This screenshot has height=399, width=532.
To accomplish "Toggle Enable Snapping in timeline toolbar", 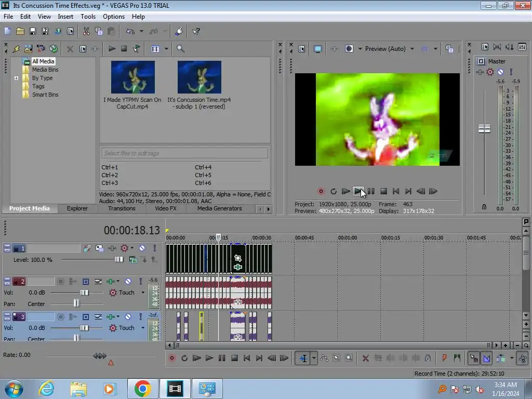I will (474, 358).
